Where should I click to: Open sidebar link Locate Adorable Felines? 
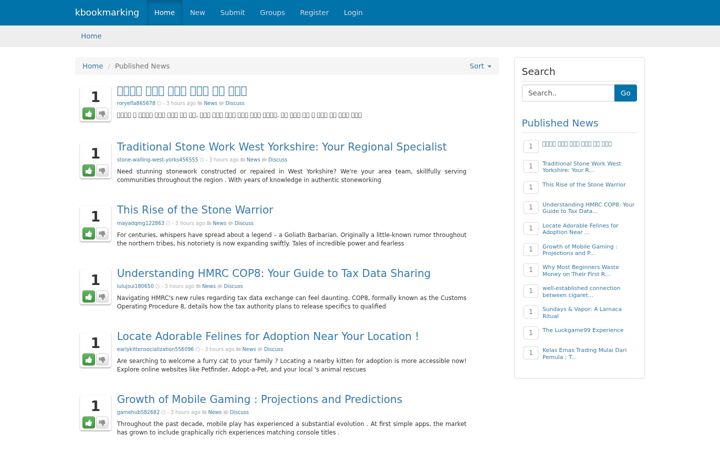click(x=580, y=229)
